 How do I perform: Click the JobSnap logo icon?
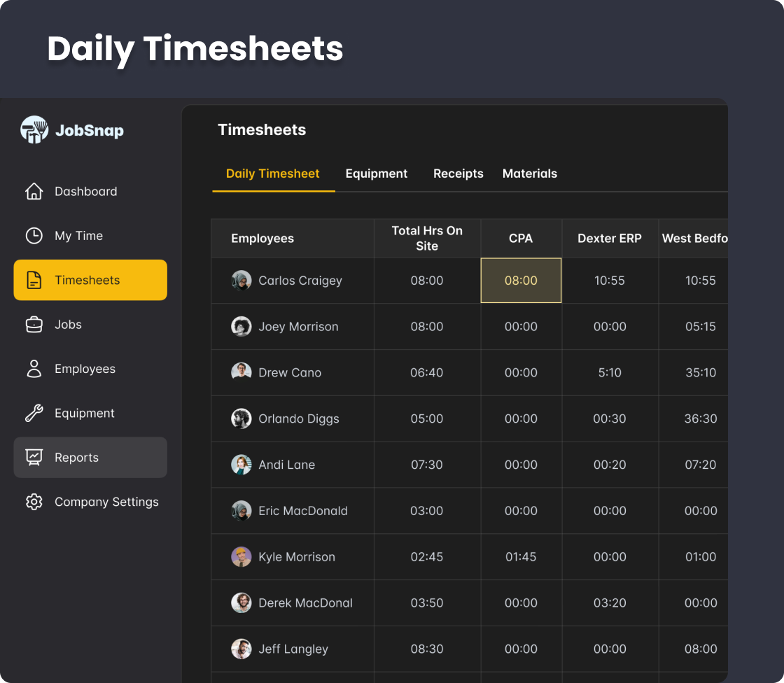pos(34,130)
